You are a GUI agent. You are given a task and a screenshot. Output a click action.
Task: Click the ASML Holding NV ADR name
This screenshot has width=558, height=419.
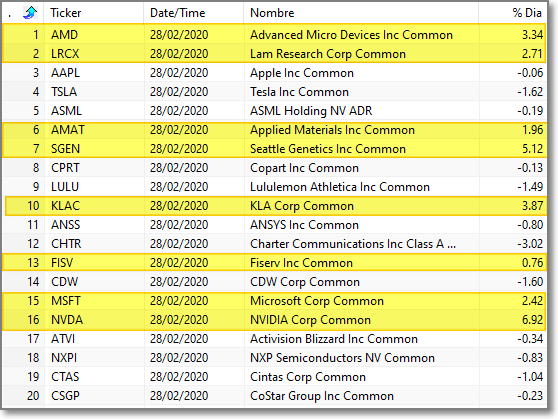311,111
